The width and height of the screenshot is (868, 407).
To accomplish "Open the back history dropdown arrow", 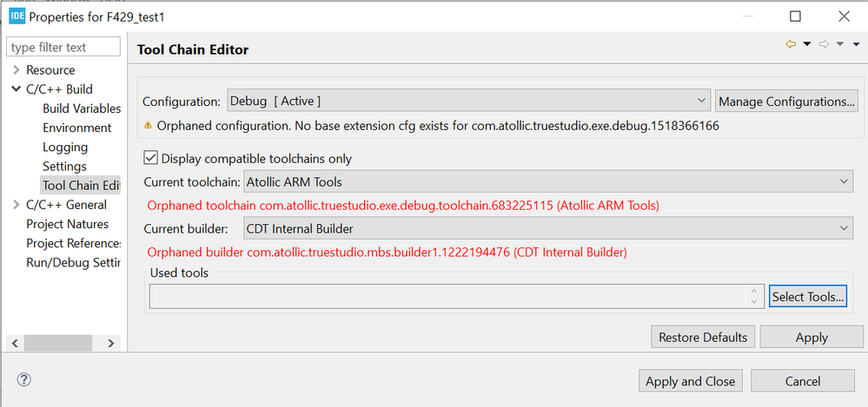I will tap(806, 44).
